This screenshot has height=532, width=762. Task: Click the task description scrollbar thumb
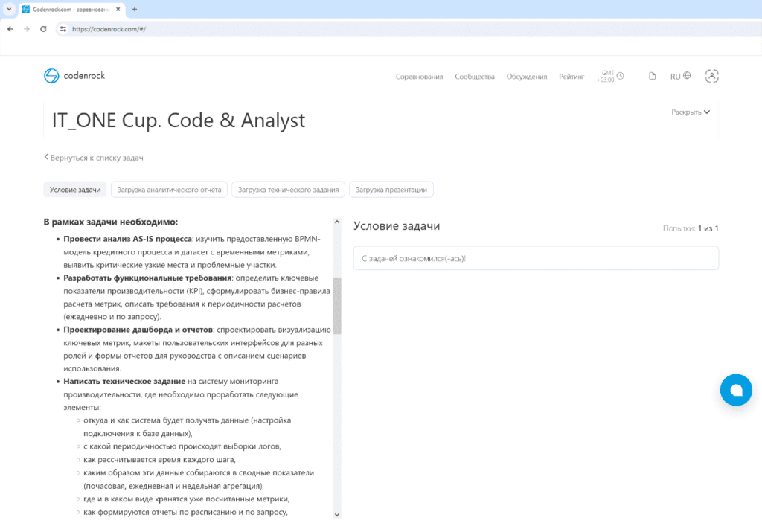[x=336, y=305]
